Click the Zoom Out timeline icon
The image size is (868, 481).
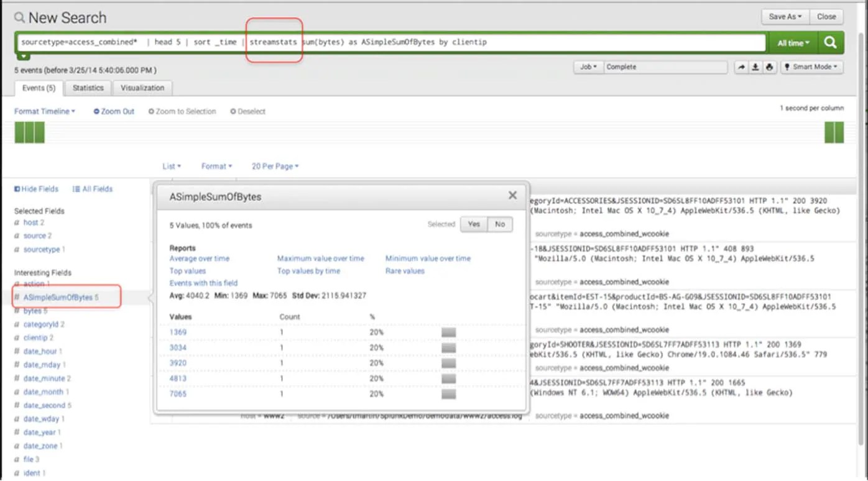(113, 111)
